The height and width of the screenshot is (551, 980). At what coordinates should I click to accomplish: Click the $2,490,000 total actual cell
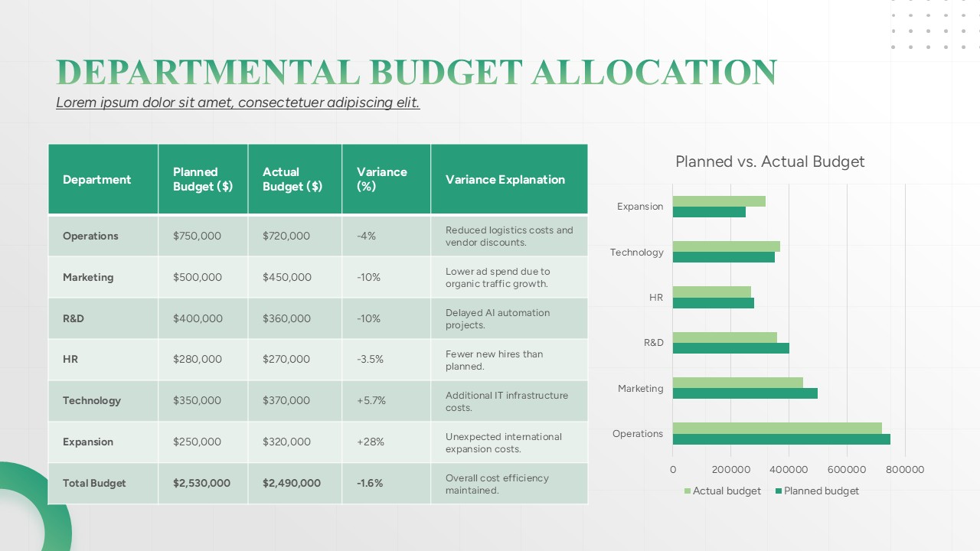click(295, 484)
